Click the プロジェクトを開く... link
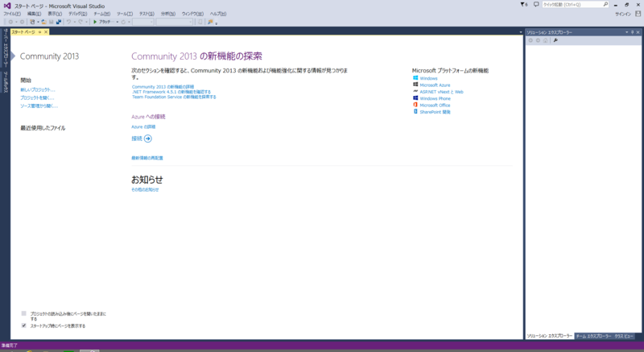This screenshot has height=352, width=644. coord(37,97)
